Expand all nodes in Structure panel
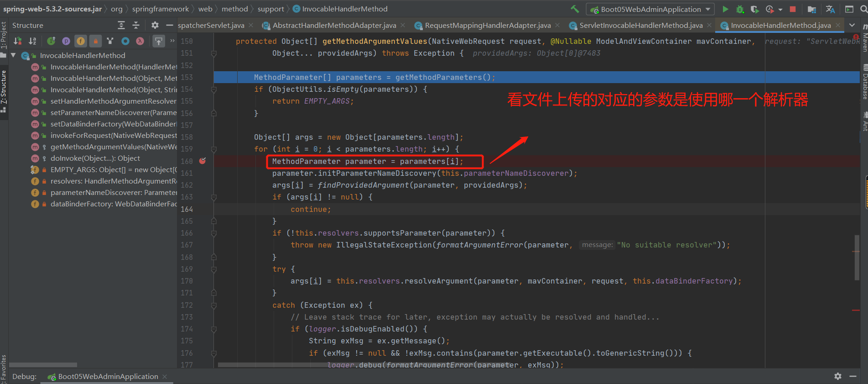 (x=121, y=25)
